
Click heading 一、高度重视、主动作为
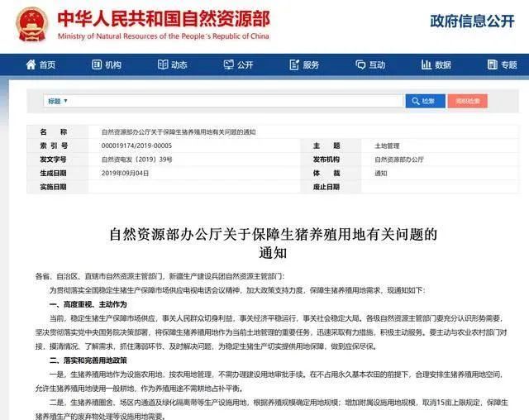pos(88,304)
